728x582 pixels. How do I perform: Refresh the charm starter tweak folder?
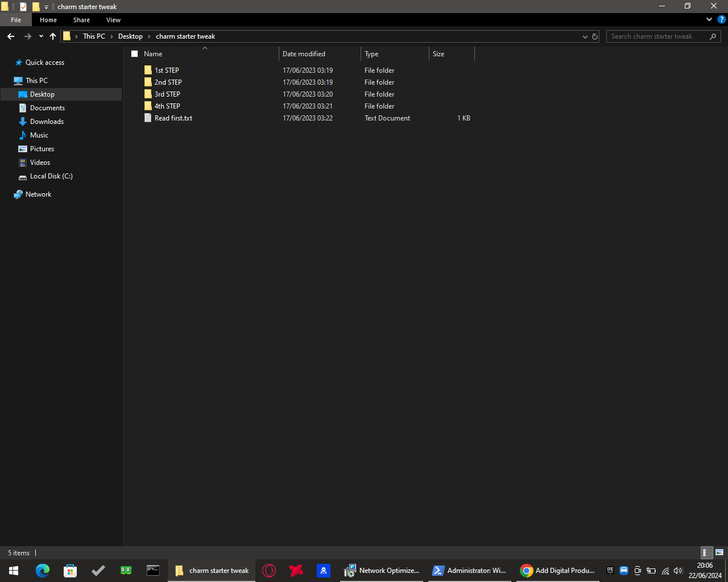pos(595,36)
